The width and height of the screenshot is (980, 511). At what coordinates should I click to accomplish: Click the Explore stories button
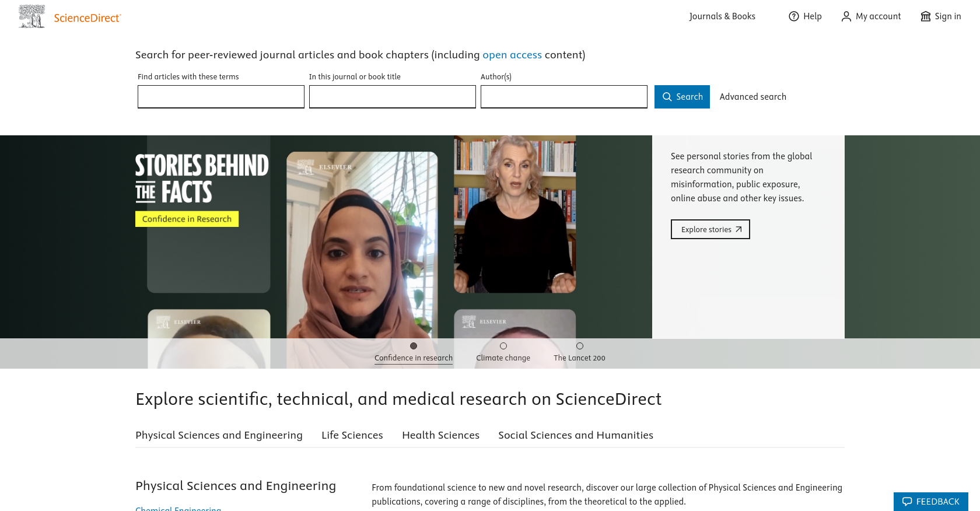pyautogui.click(x=710, y=229)
